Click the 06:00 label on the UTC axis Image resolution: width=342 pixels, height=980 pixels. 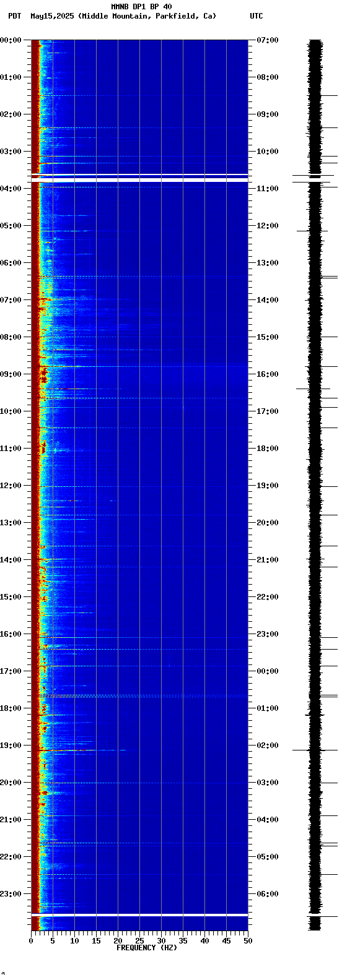(267, 894)
